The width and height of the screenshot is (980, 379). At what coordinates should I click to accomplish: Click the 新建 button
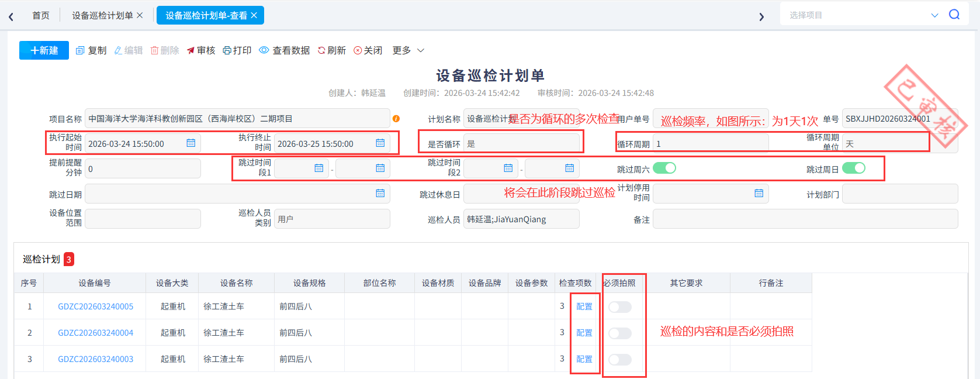point(44,50)
